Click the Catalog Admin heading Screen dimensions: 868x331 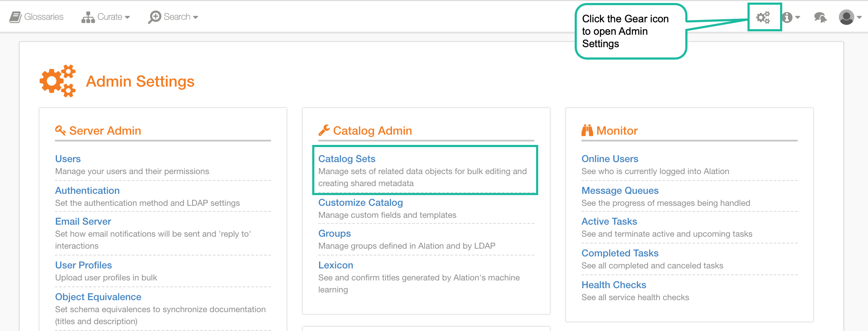372,130
